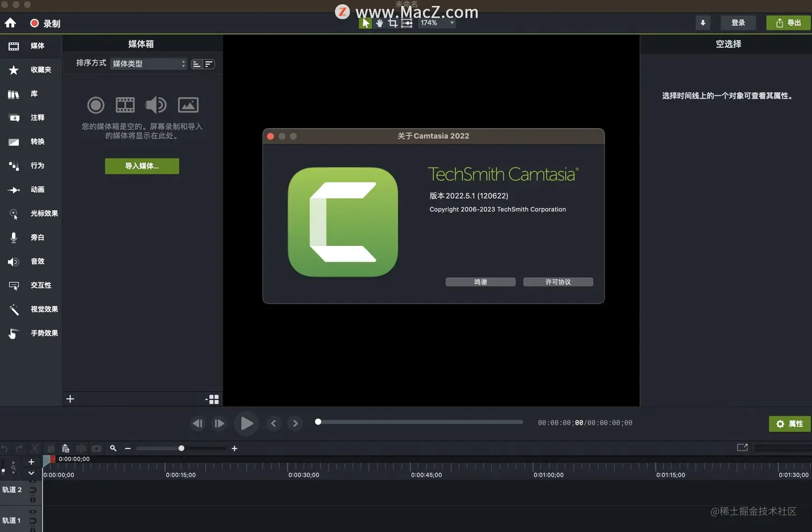
Task: Click the timeline magnifier zoom icon
Action: click(113, 448)
